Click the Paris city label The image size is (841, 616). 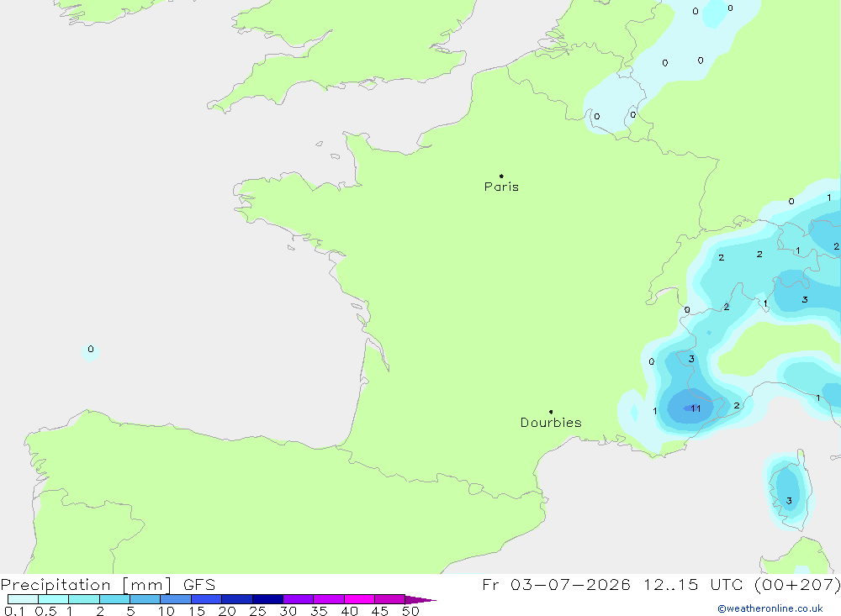(501, 187)
